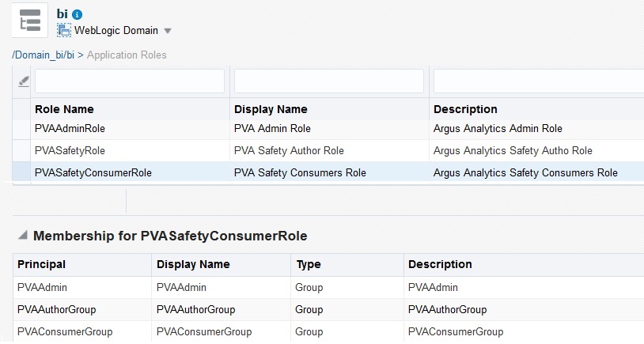Click the Role Name filter field
The image size is (644, 344).
point(129,81)
